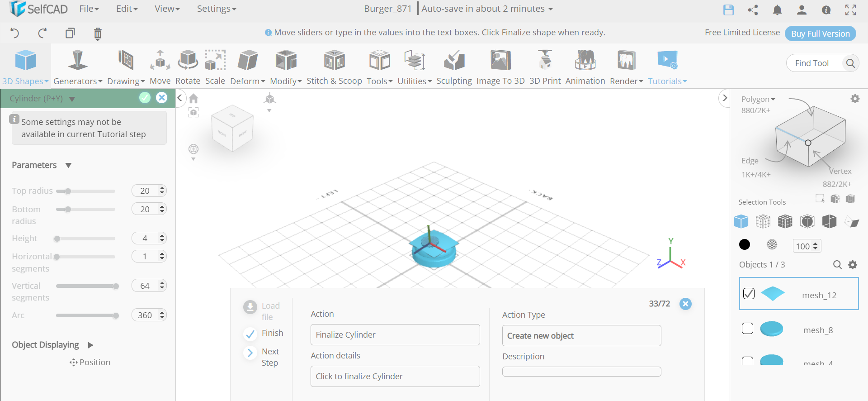The width and height of the screenshot is (868, 401).
Task: Click Buy Full Version button
Action: [820, 33]
